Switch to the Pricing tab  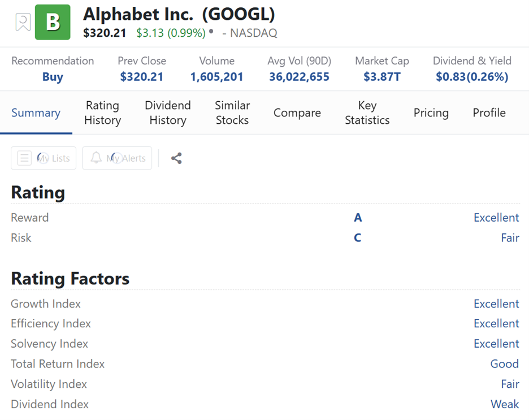click(x=431, y=112)
